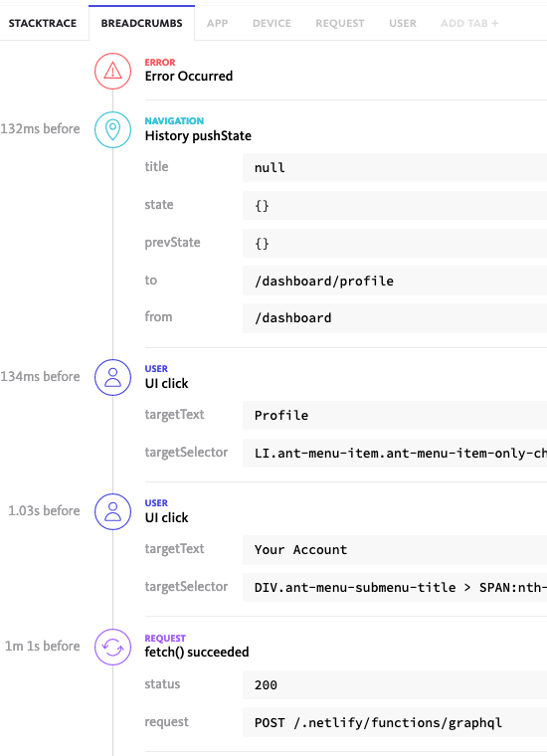Click the History pushState breadcrumb title

(198, 136)
